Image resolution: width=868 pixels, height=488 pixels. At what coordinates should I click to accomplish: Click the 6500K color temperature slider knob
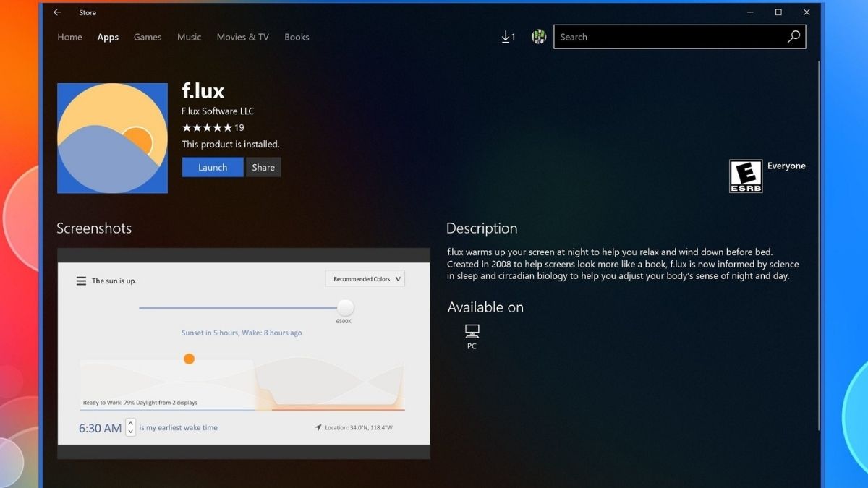coord(345,307)
